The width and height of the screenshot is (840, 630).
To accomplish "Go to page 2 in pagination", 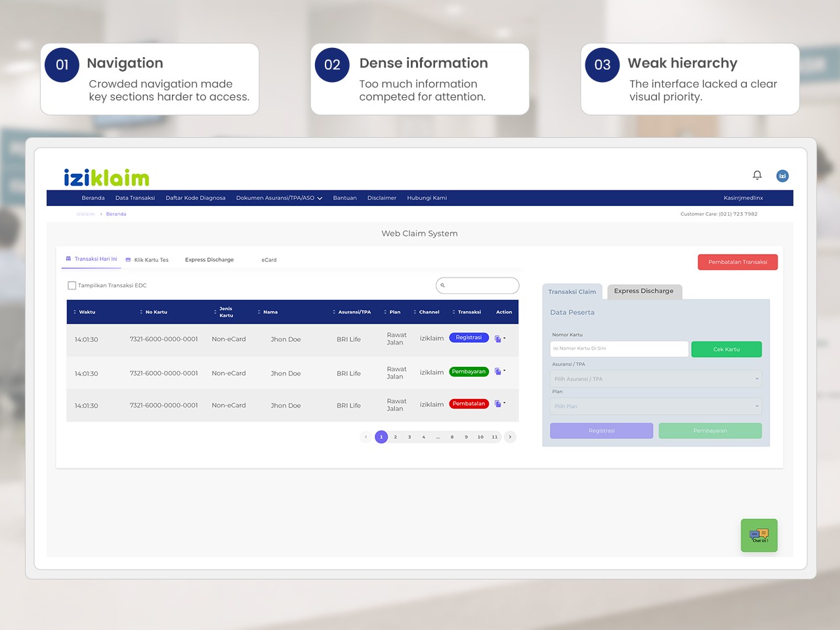I will (x=396, y=437).
